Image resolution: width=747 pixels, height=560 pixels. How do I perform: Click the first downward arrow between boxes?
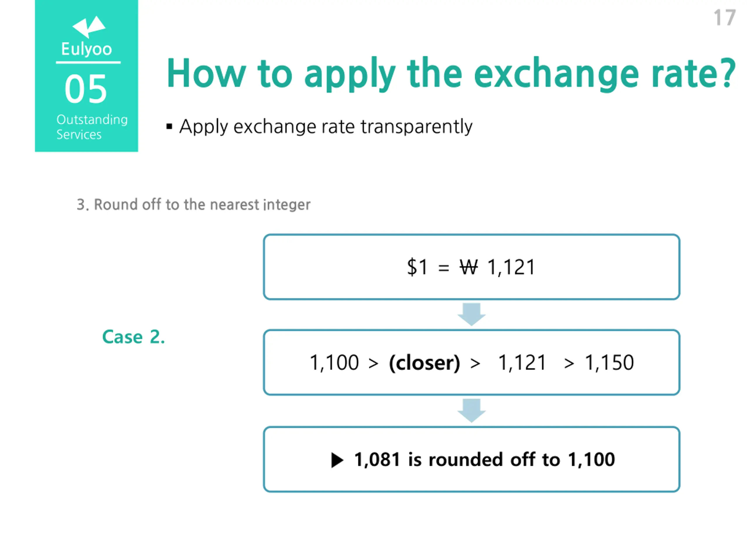[472, 314]
